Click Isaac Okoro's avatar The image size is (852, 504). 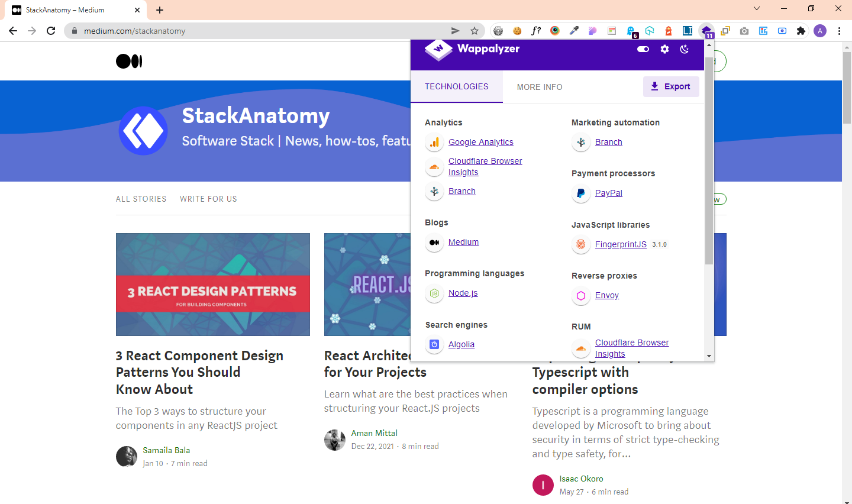point(543,485)
